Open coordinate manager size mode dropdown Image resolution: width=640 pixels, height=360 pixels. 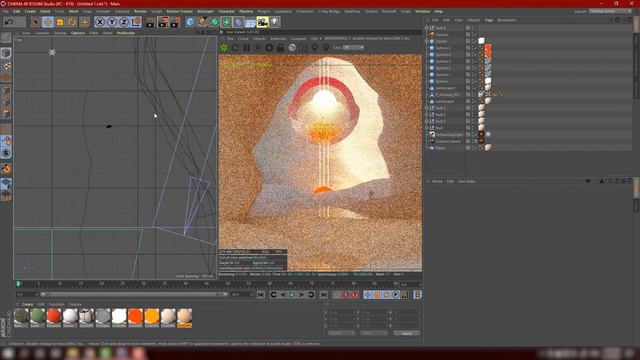point(373,333)
